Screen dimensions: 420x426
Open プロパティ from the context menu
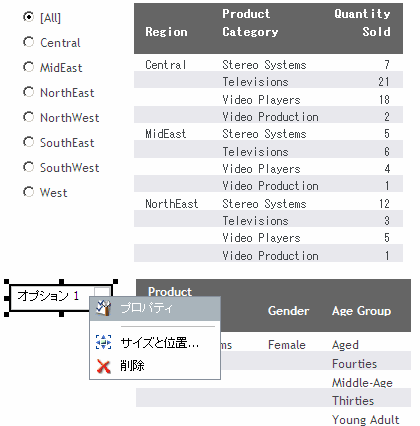[x=155, y=308]
